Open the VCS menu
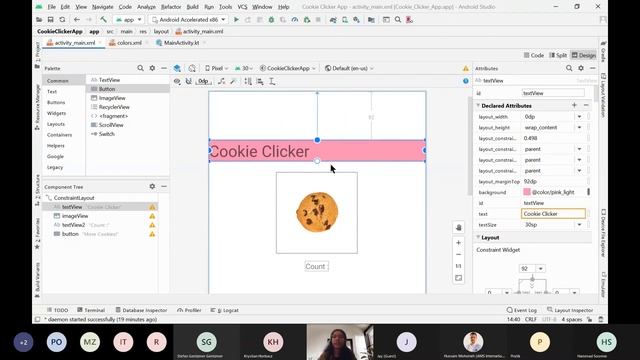640x360 pixels. 242,7
